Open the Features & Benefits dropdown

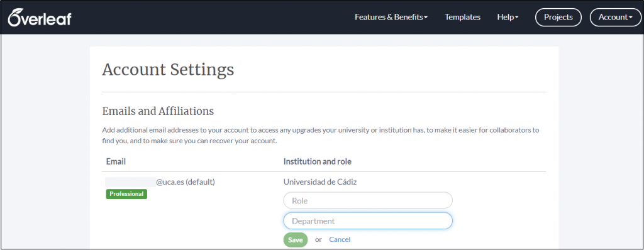[x=391, y=17]
